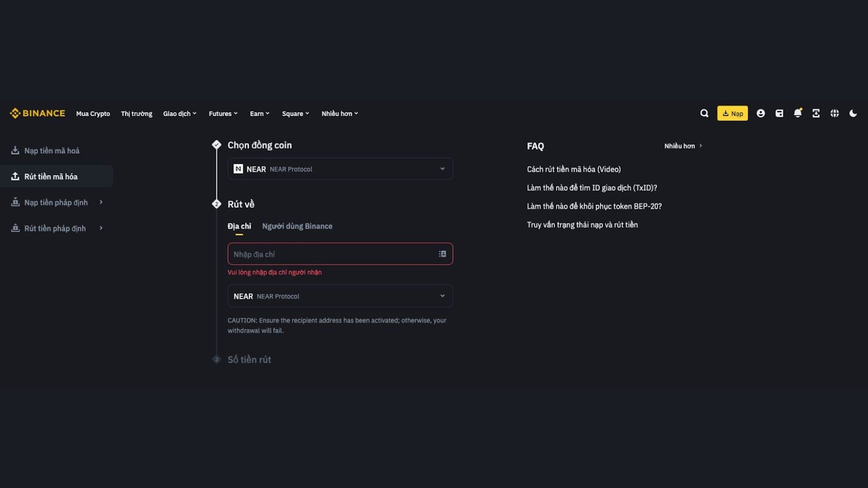Expand Nạp tiền pháp định submenu
The image size is (868, 488).
[56, 202]
